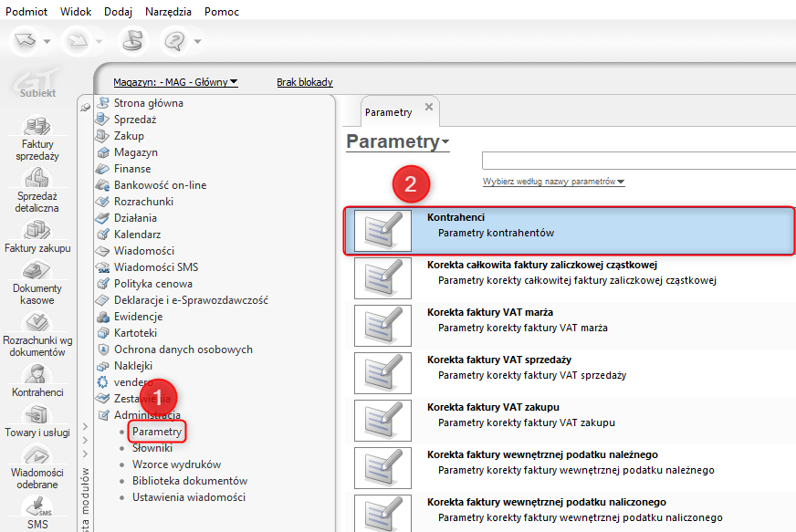Click the Korekta faktury VAT zakupu icon
Image resolution: width=796 pixels, height=532 pixels.
coord(382,421)
